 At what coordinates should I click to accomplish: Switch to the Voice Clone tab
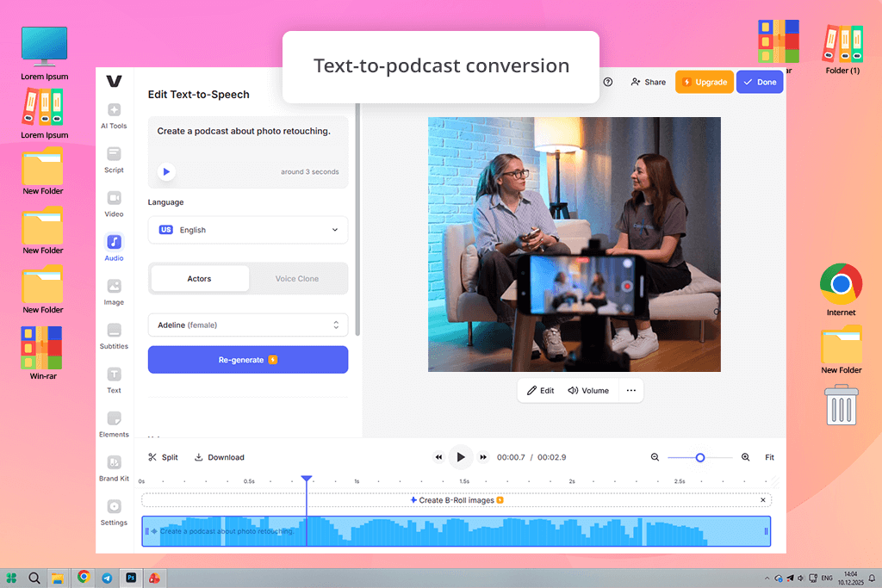(x=297, y=278)
